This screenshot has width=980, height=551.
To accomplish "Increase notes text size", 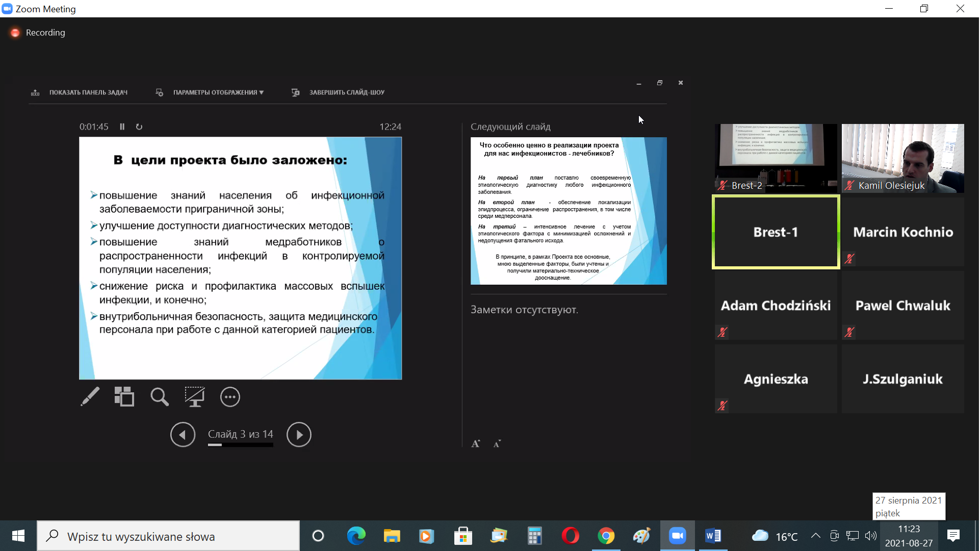I will (475, 444).
